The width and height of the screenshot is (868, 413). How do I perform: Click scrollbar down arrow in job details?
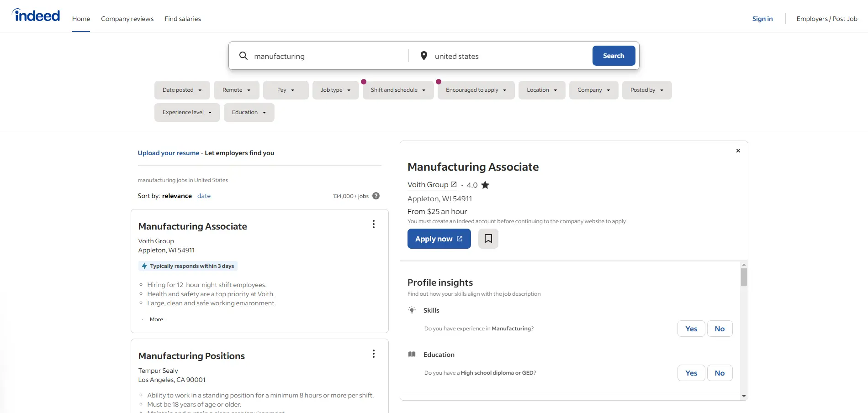click(744, 396)
